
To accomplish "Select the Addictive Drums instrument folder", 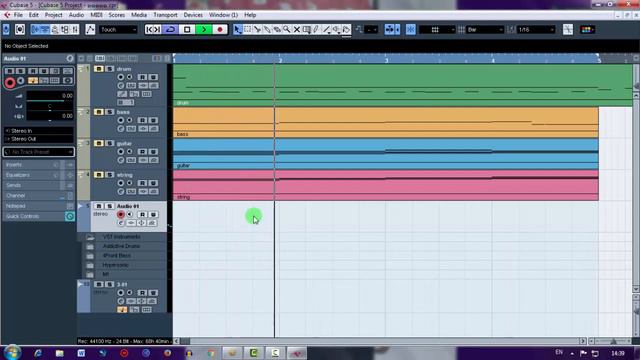I will (121, 246).
